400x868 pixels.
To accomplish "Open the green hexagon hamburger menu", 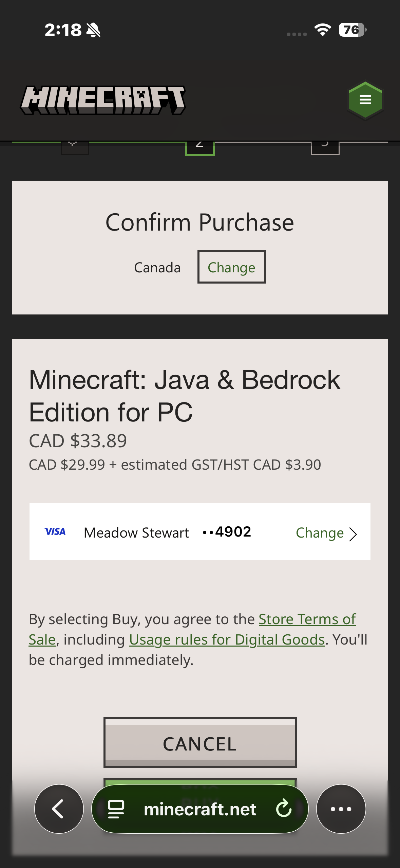I will coord(365,100).
